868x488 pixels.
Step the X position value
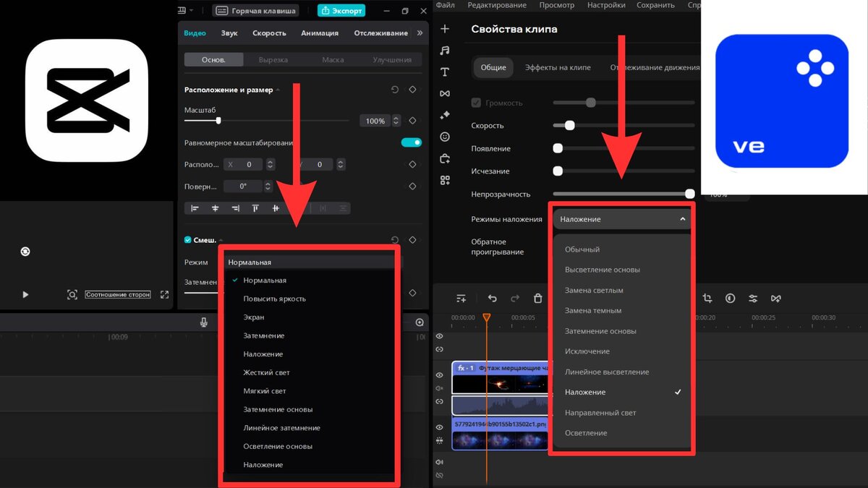(x=270, y=164)
